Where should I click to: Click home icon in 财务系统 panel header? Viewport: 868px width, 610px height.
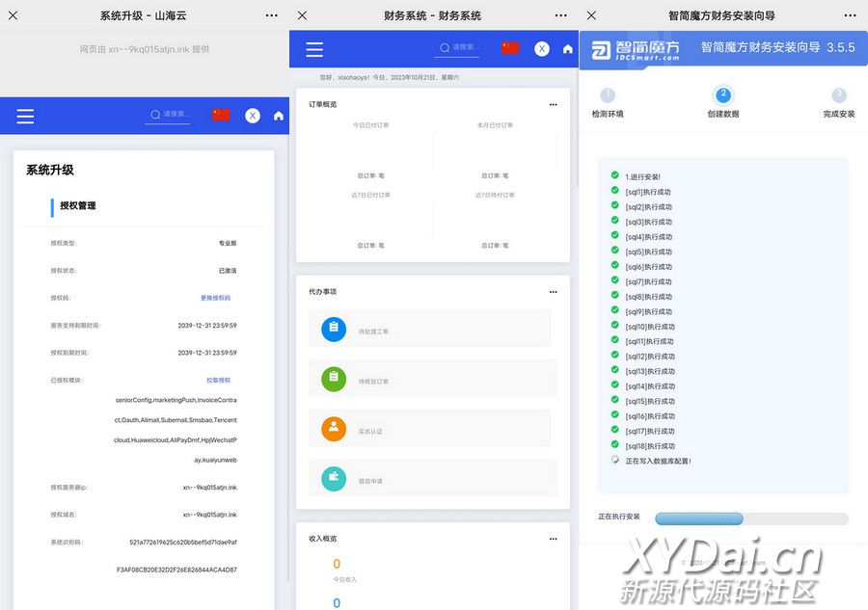pyautogui.click(x=568, y=49)
